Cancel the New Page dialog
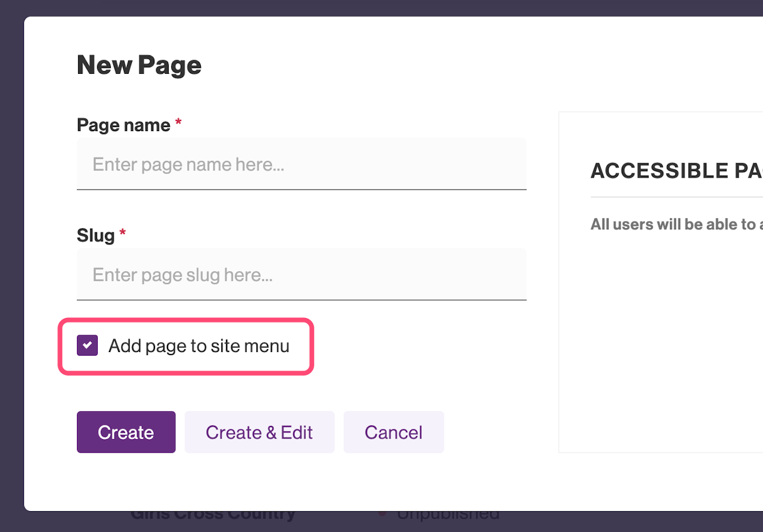Viewport: 763px width, 532px height. 393,432
